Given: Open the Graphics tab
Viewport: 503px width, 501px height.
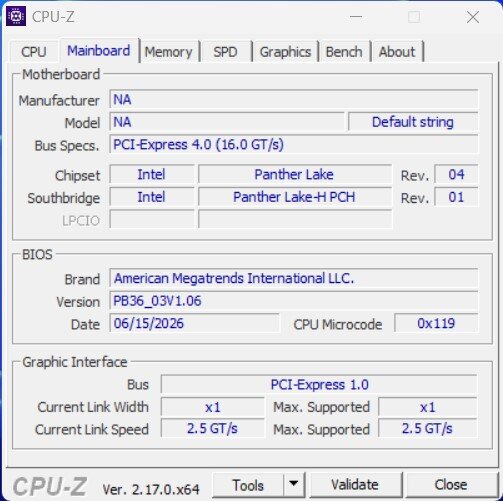Looking at the screenshot, I should point(285,52).
